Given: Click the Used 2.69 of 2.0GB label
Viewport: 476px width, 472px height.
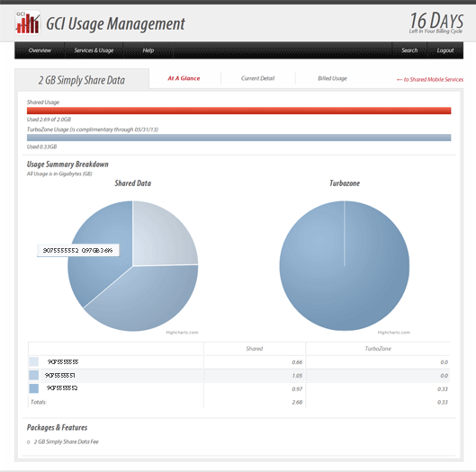Looking at the screenshot, I should (x=49, y=120).
